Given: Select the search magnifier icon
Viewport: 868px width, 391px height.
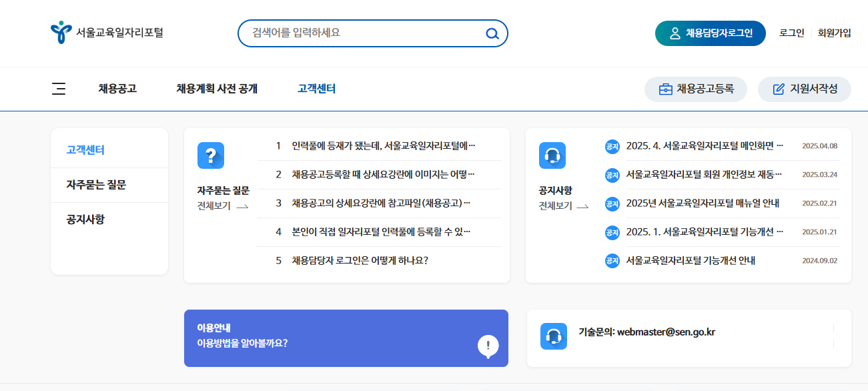Looking at the screenshot, I should pos(492,33).
